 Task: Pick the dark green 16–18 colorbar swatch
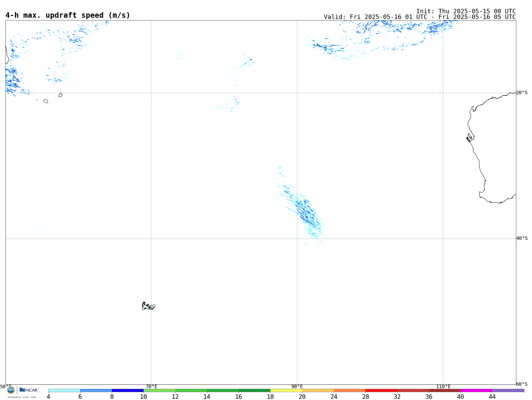click(254, 390)
